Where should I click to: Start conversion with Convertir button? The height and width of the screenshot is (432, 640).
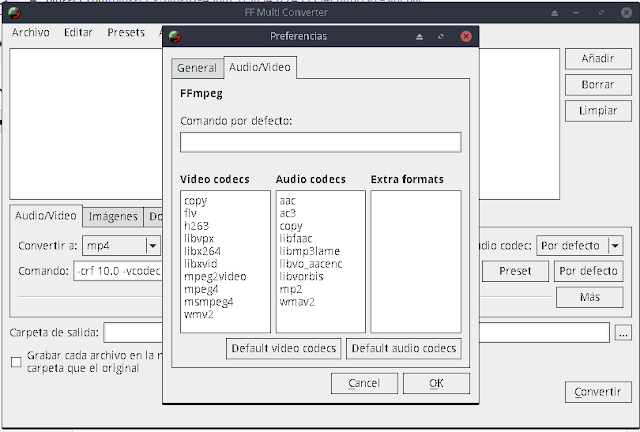[598, 392]
